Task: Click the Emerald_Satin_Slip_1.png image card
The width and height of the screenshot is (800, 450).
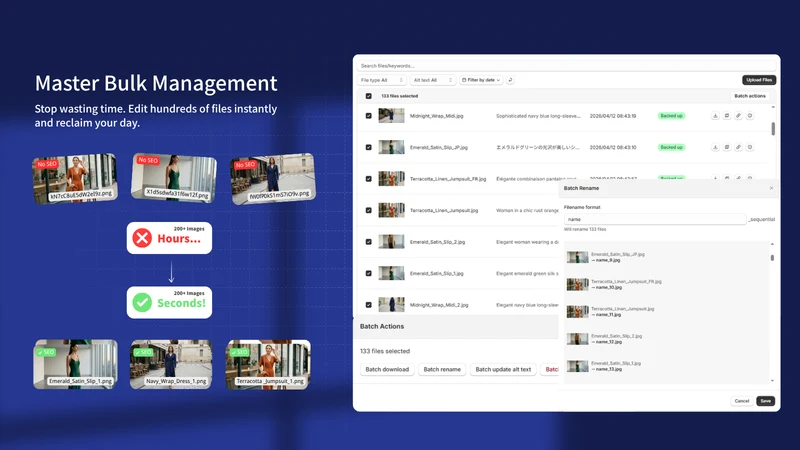Action: [x=76, y=364]
